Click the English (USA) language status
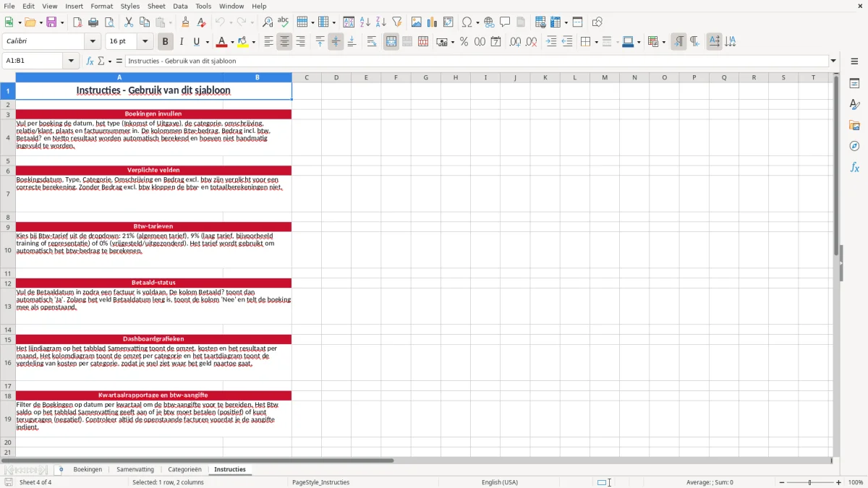 [500, 482]
